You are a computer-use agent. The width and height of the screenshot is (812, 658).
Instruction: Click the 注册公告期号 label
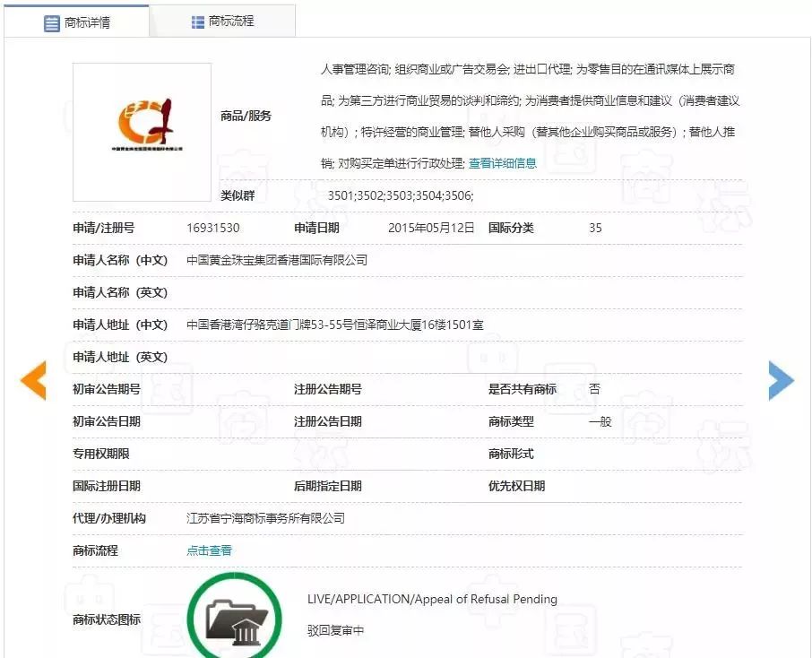328,389
